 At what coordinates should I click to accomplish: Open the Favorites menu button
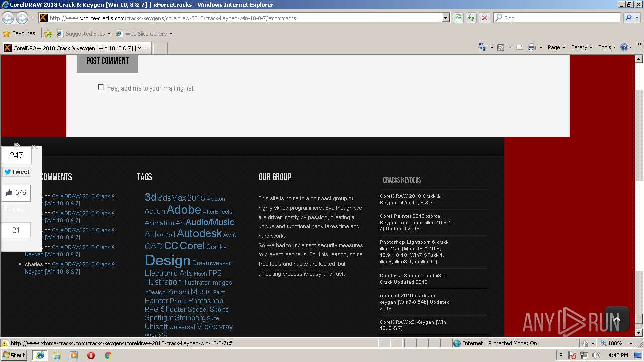point(19,34)
